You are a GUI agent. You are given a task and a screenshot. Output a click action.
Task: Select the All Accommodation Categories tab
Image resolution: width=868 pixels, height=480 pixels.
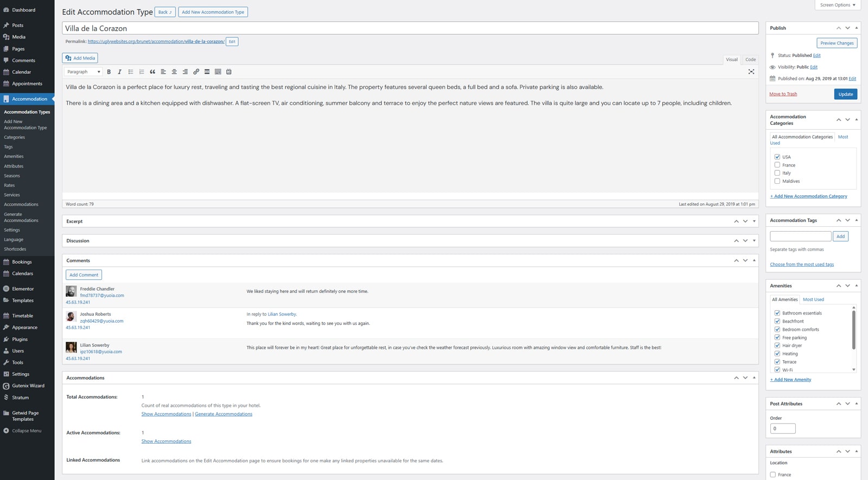802,137
